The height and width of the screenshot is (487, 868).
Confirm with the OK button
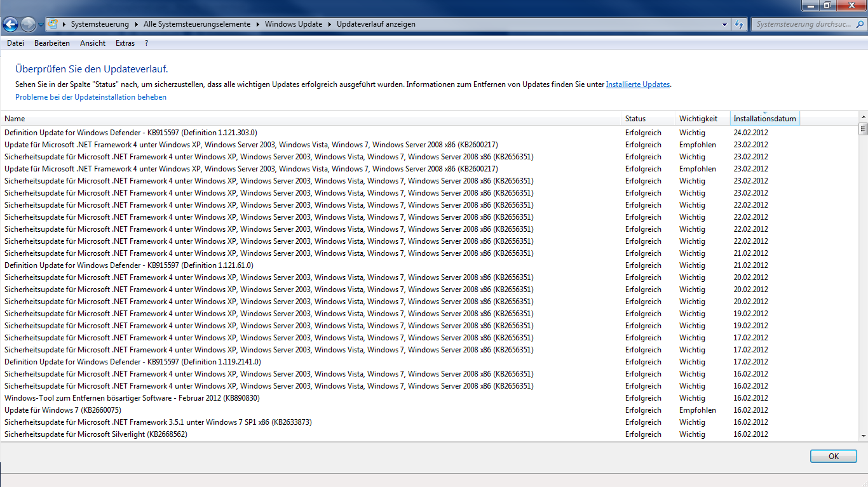834,457
